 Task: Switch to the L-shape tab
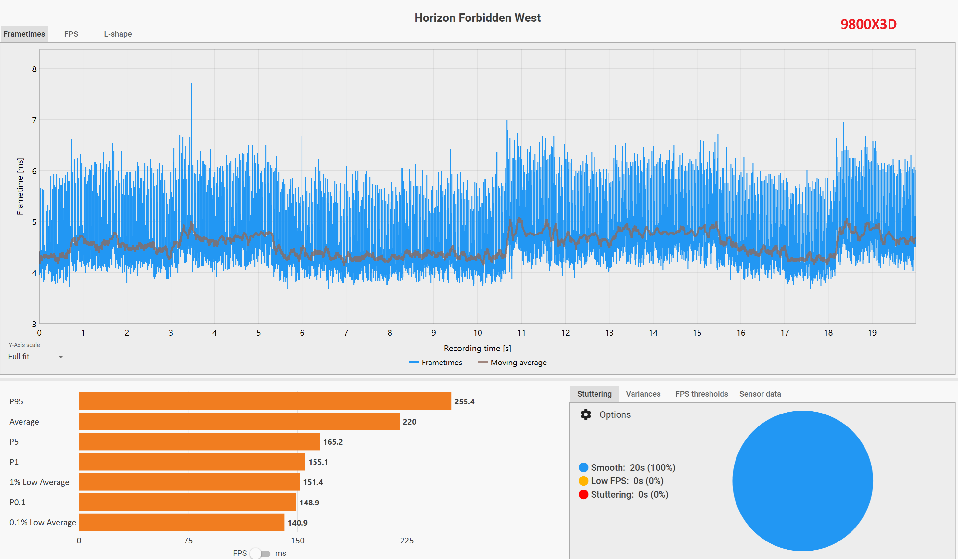(x=118, y=34)
